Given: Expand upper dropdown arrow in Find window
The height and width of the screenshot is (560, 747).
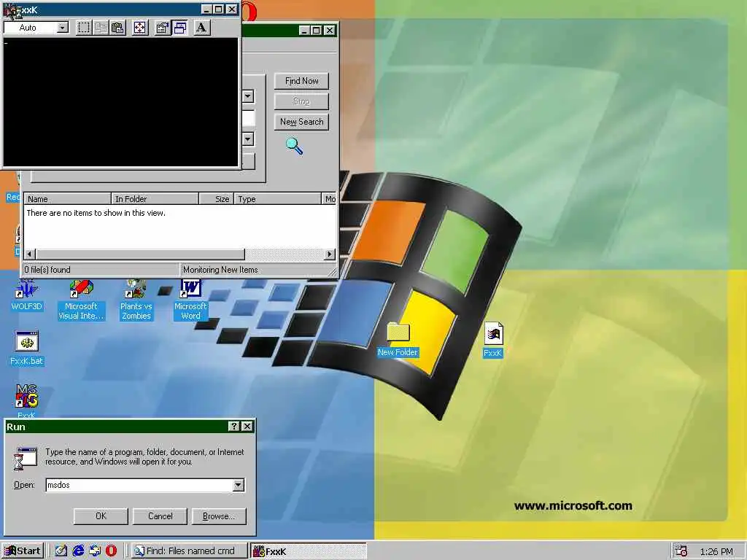Looking at the screenshot, I should pyautogui.click(x=248, y=96).
